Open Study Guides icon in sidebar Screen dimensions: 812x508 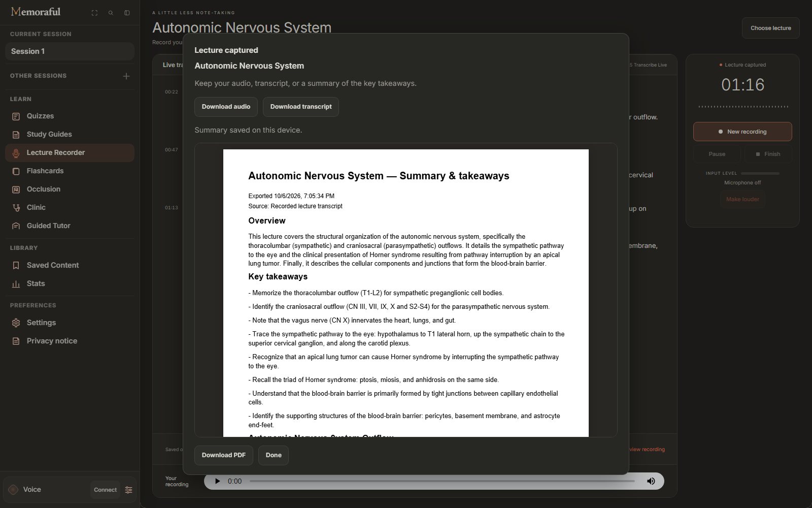(16, 135)
